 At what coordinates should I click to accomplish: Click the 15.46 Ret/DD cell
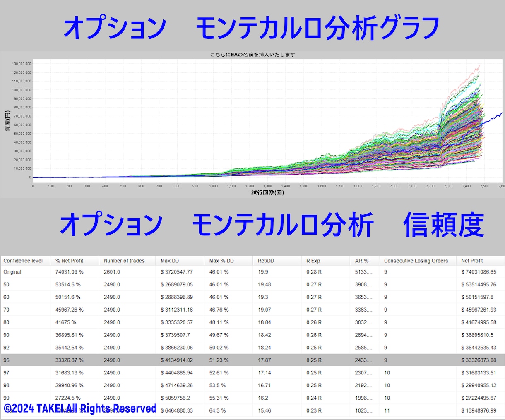point(265,410)
